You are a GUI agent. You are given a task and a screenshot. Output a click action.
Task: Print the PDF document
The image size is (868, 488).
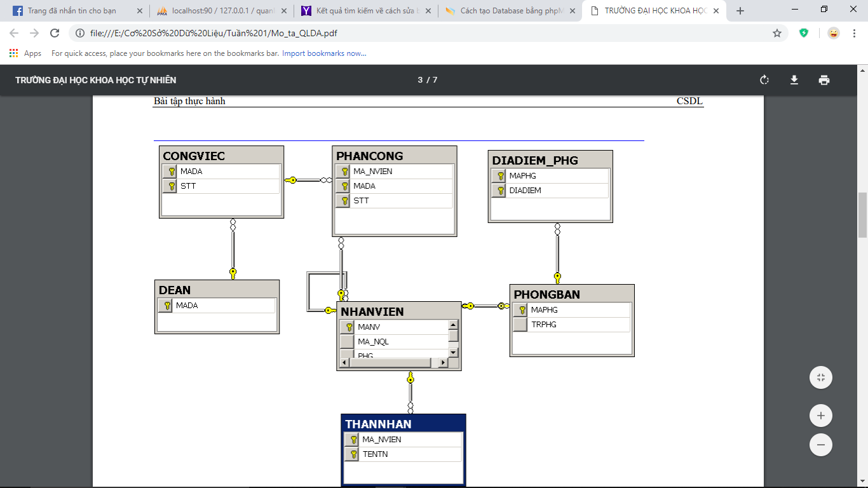point(824,80)
